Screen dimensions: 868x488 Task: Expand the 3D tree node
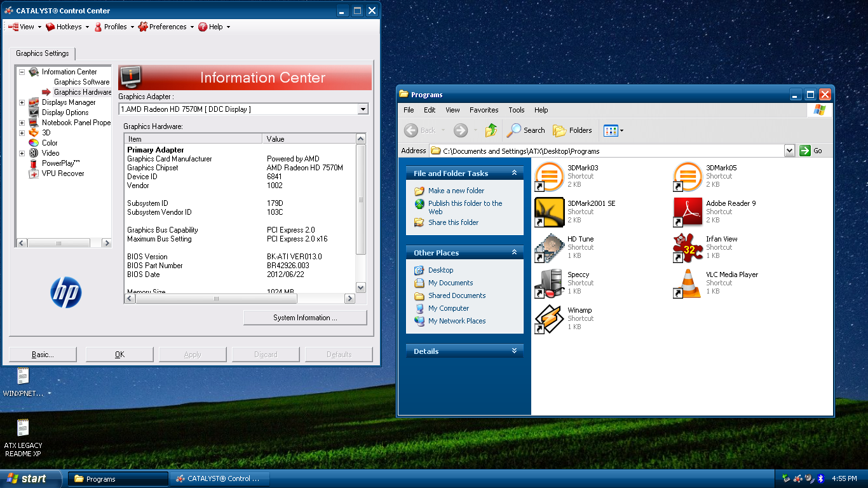(x=22, y=133)
